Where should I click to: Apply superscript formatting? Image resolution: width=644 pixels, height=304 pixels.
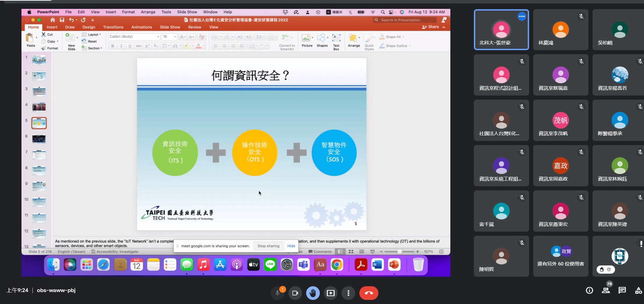click(x=147, y=46)
